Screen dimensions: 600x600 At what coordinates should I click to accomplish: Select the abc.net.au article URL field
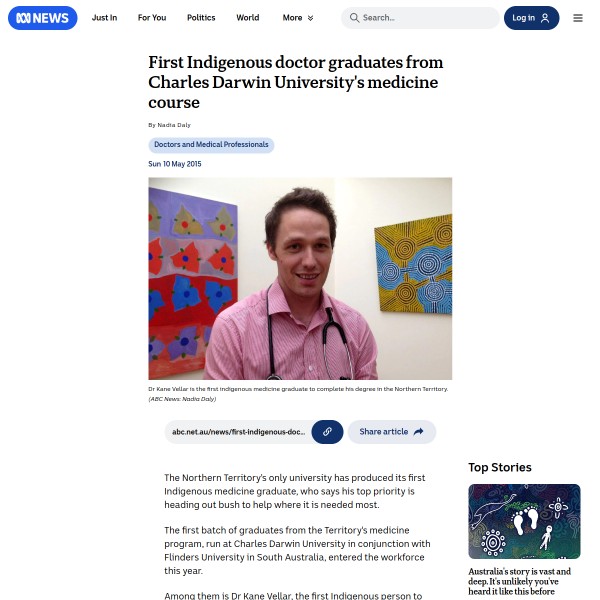[x=238, y=432]
